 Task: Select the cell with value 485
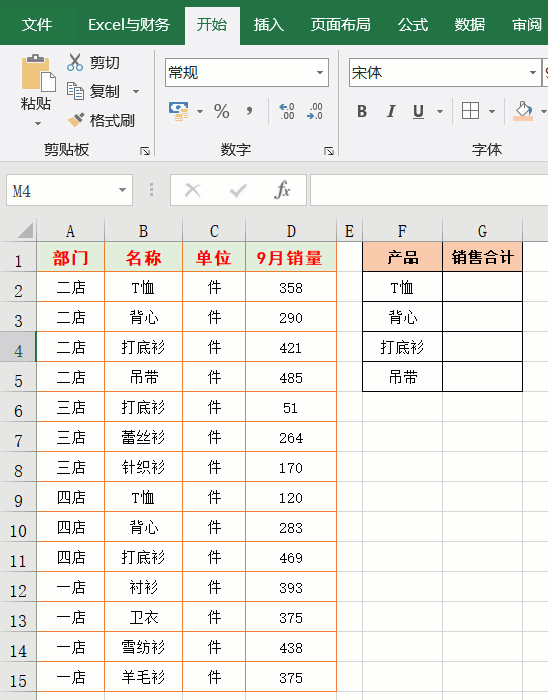click(291, 377)
